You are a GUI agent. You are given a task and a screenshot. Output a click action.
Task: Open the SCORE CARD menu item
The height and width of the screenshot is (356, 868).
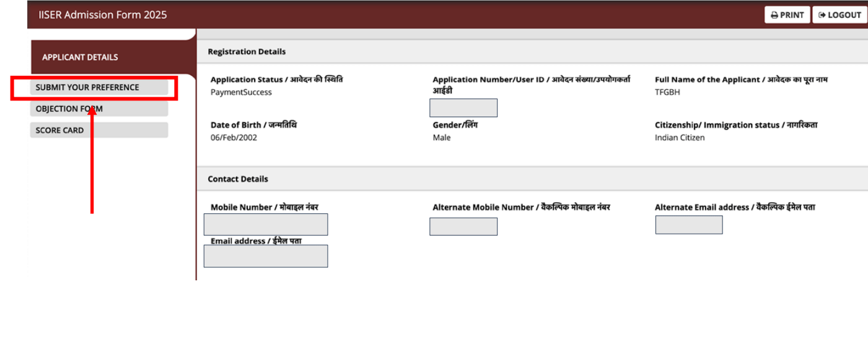99,130
